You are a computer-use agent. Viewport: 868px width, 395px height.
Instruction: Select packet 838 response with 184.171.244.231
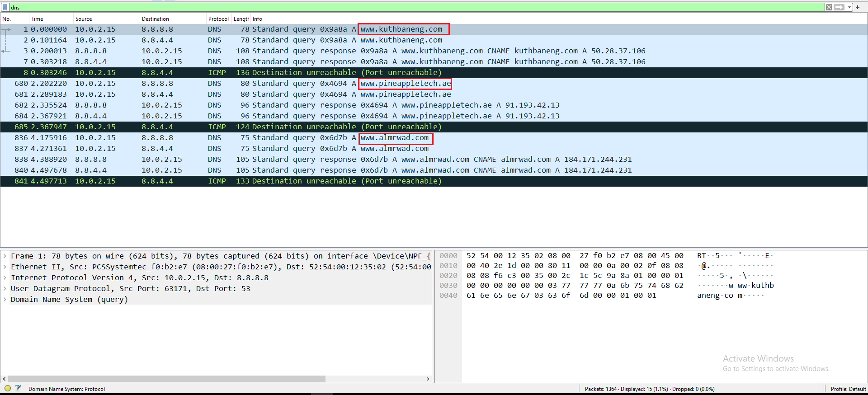click(x=434, y=160)
